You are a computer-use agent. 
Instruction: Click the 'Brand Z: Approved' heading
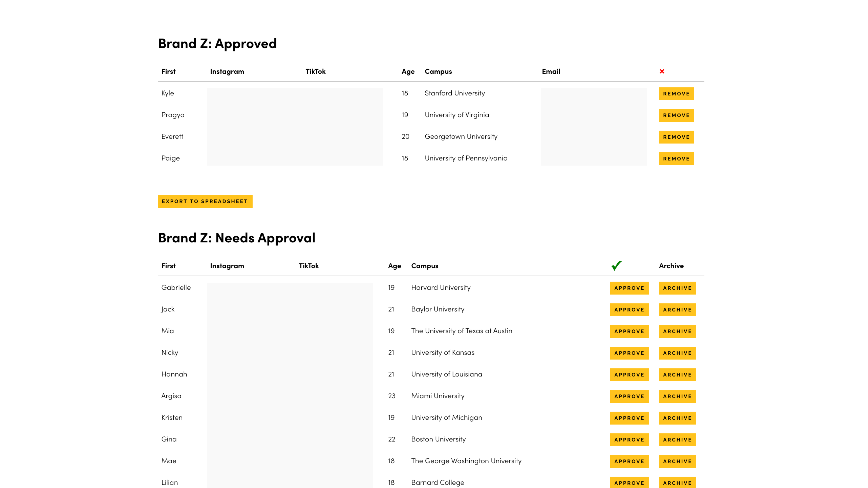pos(217,44)
